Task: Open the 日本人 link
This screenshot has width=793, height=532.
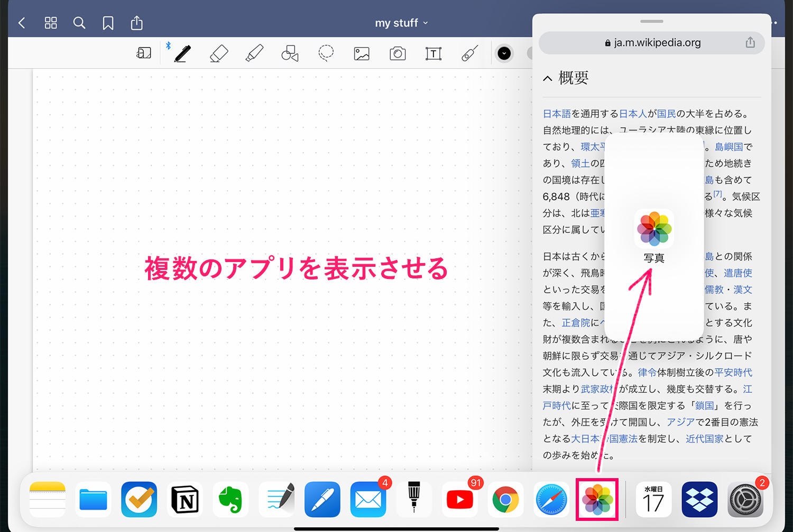Action: [633, 114]
